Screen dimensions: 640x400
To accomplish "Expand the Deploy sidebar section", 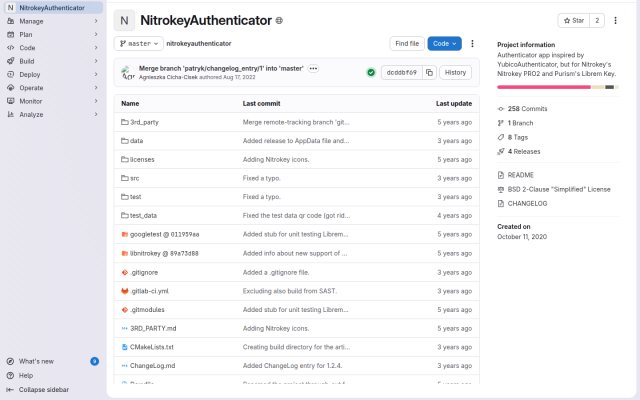I will pos(53,75).
